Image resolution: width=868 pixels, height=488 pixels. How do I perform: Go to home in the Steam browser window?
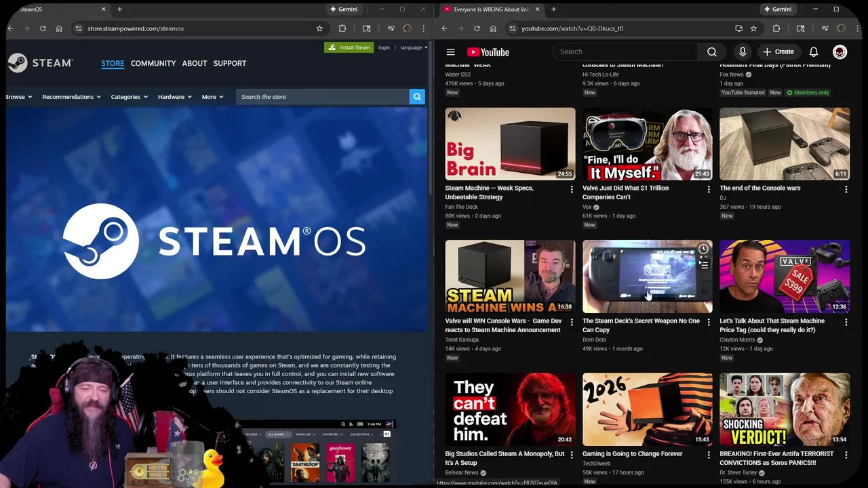(59, 28)
